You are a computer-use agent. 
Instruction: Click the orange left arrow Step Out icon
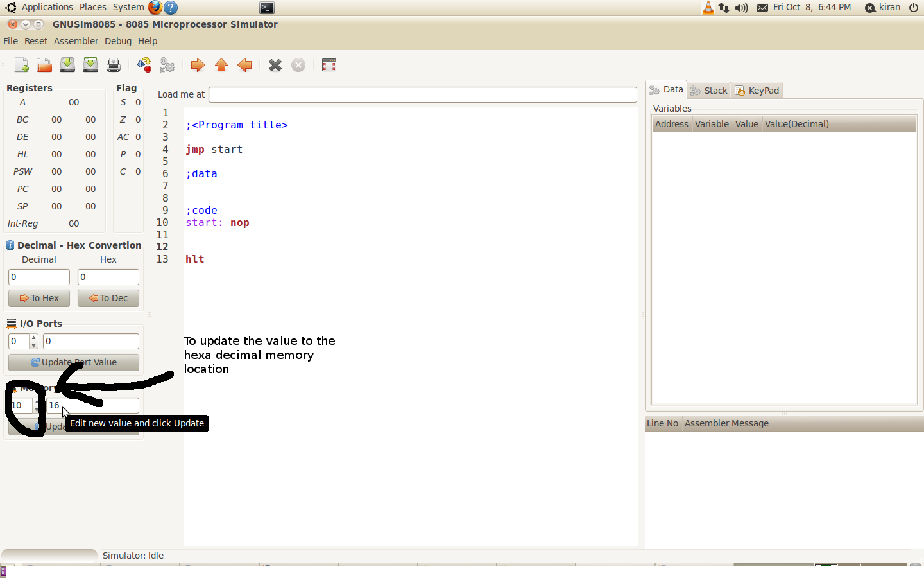(244, 65)
